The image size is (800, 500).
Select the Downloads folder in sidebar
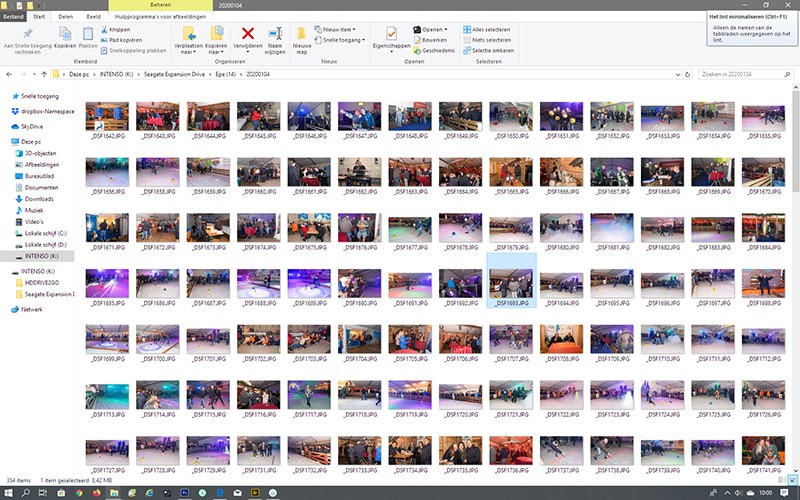39,198
